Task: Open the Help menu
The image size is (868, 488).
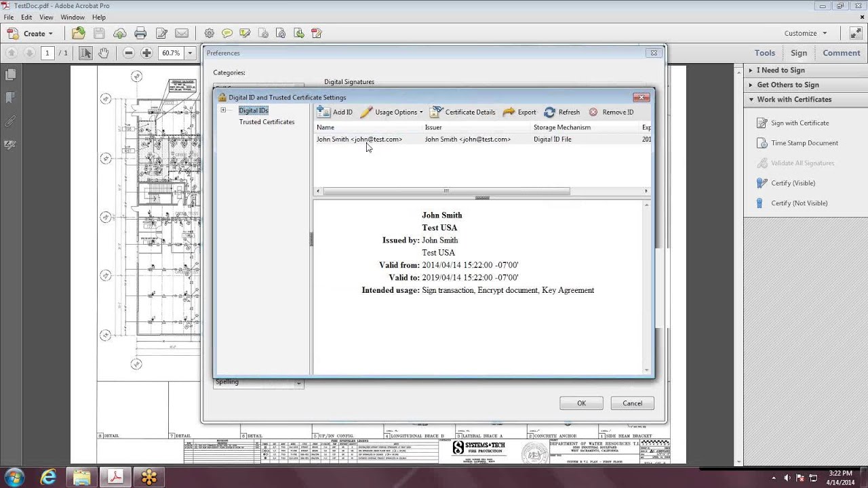Action: (99, 17)
